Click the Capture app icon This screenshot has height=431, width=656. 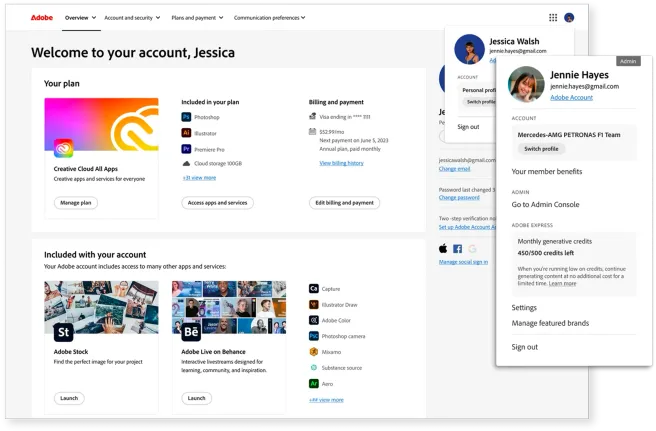[314, 289]
